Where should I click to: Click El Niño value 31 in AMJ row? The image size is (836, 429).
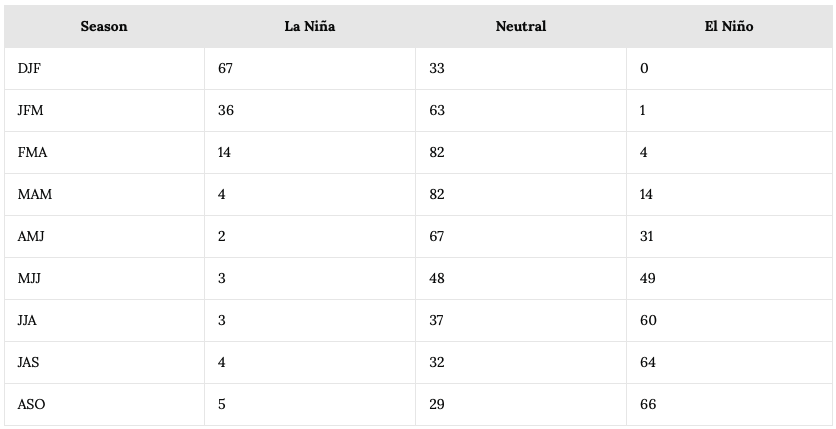coord(646,236)
